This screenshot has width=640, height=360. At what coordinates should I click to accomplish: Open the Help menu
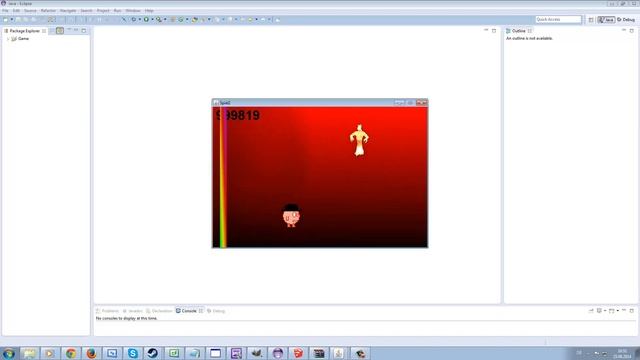click(149, 11)
